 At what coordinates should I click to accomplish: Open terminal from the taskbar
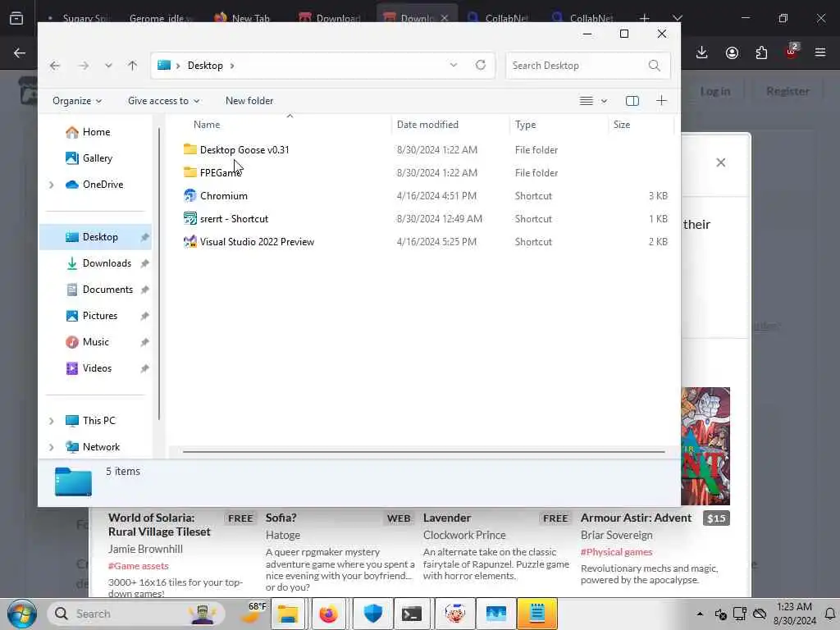pos(412,614)
